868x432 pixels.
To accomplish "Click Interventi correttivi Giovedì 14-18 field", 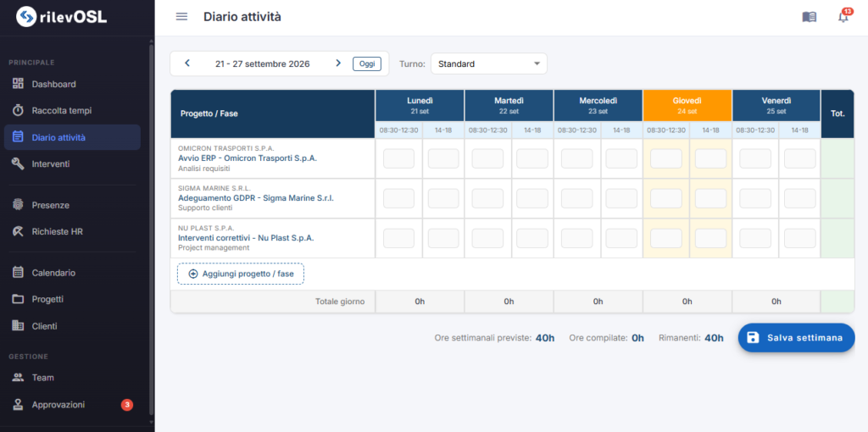I will pyautogui.click(x=711, y=238).
